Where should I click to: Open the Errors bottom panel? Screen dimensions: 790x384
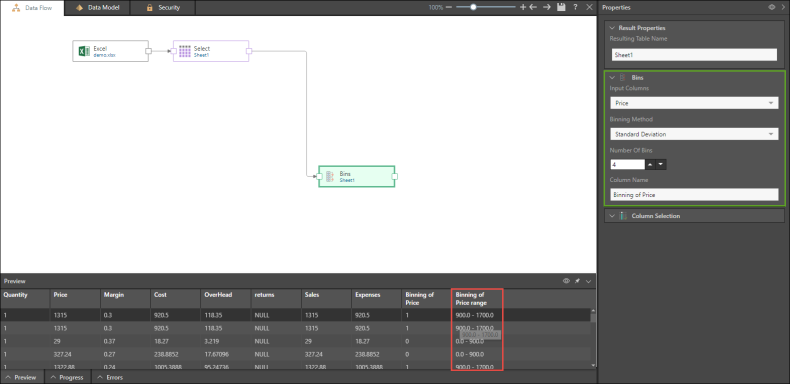coord(110,377)
